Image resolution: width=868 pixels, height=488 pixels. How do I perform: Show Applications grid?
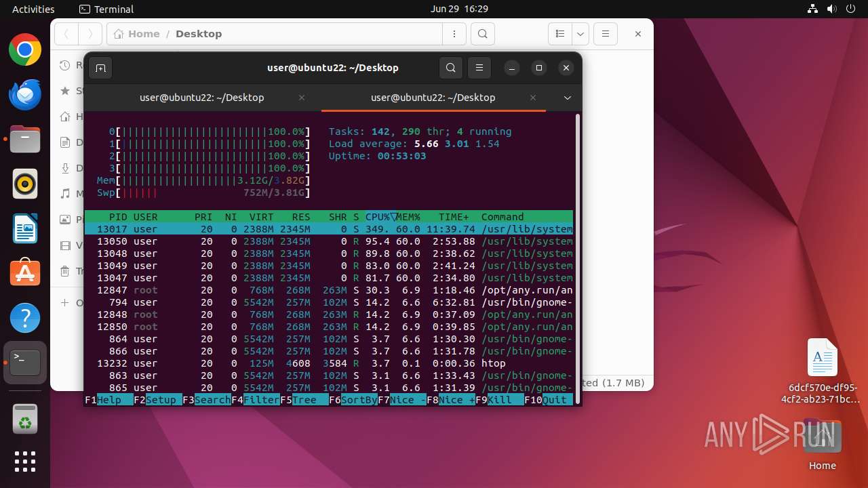(25, 462)
